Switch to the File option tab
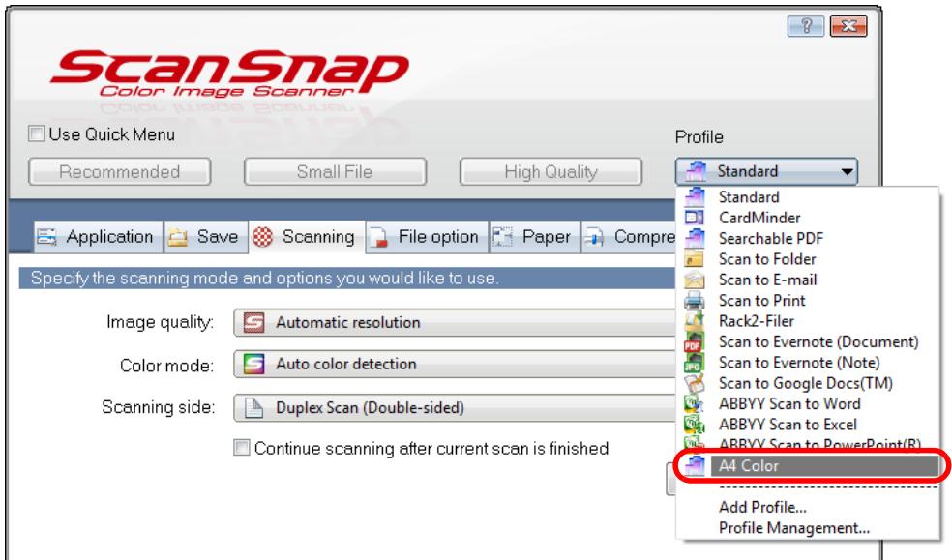 pyautogui.click(x=427, y=237)
